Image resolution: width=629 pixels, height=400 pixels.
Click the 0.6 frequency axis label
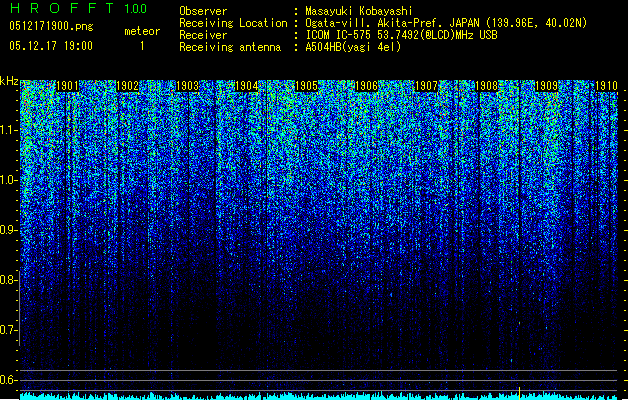click(8, 380)
